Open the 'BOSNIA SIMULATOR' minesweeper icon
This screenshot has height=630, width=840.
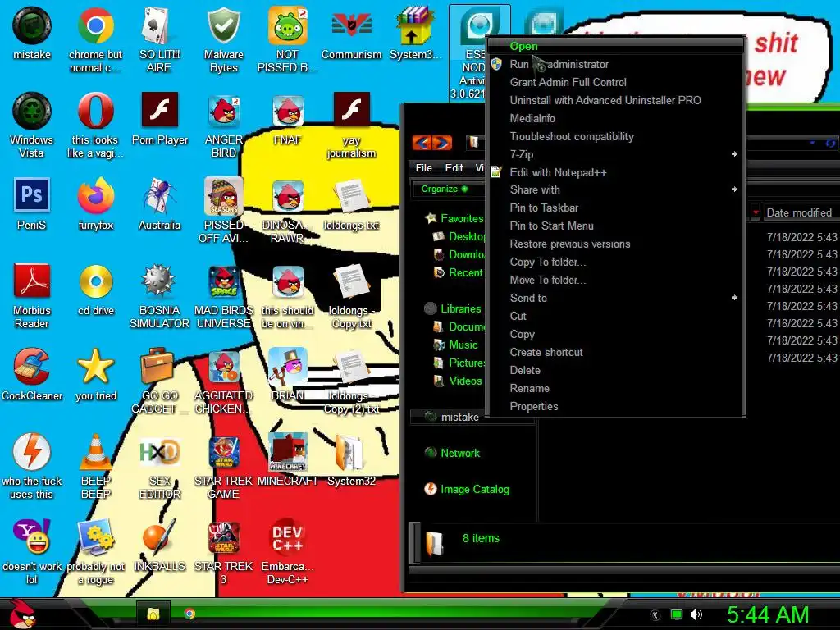tap(160, 295)
